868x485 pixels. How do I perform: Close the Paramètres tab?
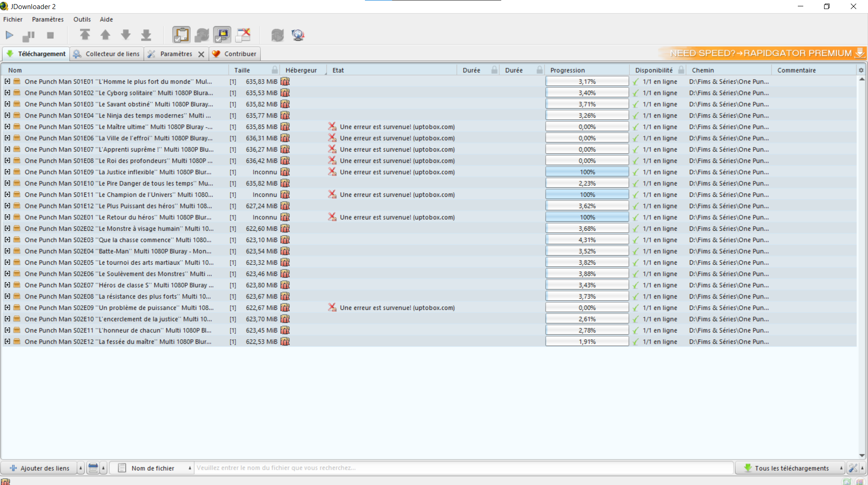click(201, 54)
